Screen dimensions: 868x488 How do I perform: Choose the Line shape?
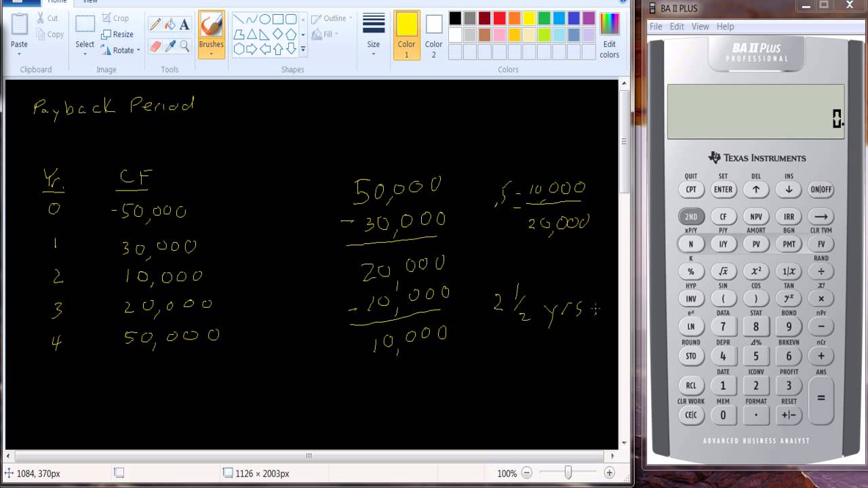pyautogui.click(x=239, y=19)
